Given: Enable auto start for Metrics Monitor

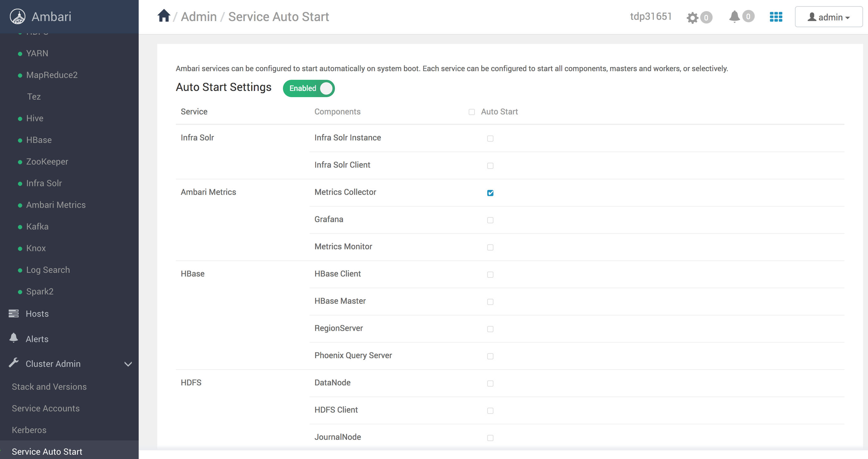Looking at the screenshot, I should (490, 247).
